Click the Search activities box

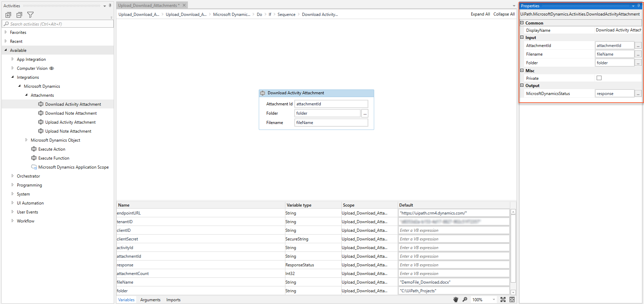(x=58, y=24)
